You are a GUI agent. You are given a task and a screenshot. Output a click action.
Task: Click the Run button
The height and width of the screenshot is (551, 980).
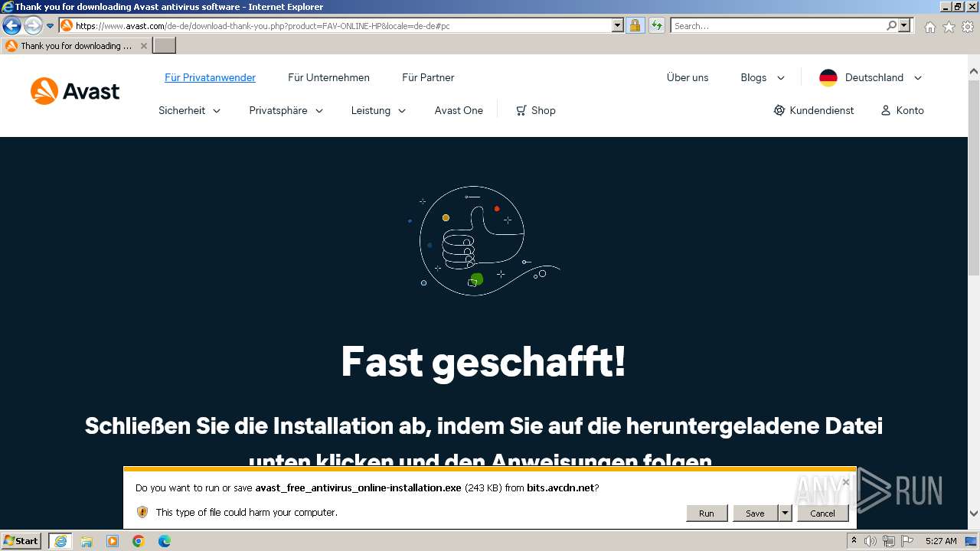pyautogui.click(x=706, y=513)
